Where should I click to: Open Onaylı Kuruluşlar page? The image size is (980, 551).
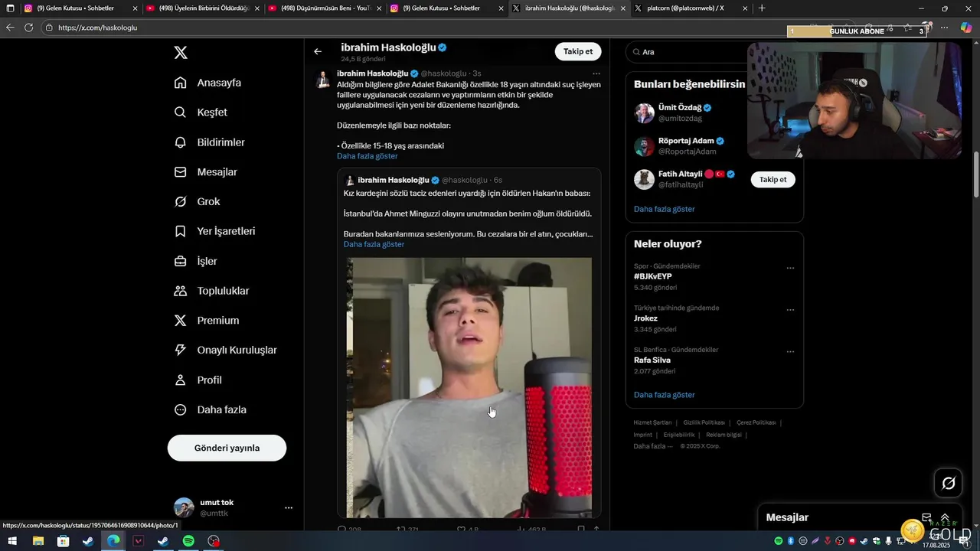[x=226, y=350]
